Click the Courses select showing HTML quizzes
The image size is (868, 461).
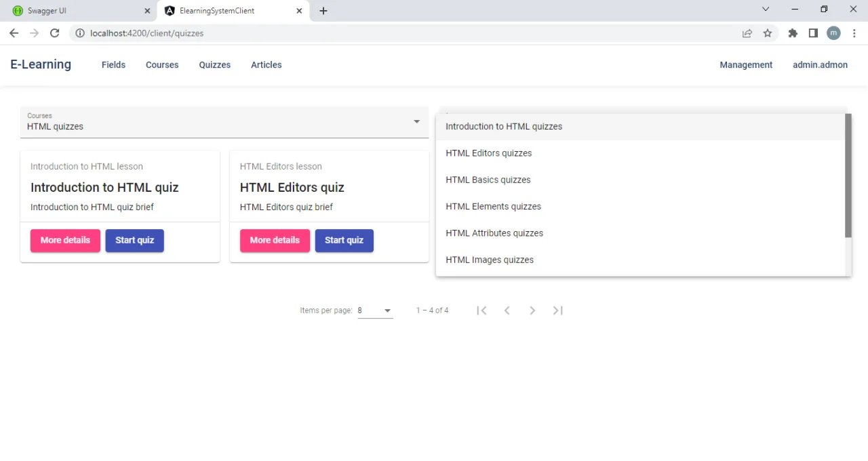pos(224,122)
